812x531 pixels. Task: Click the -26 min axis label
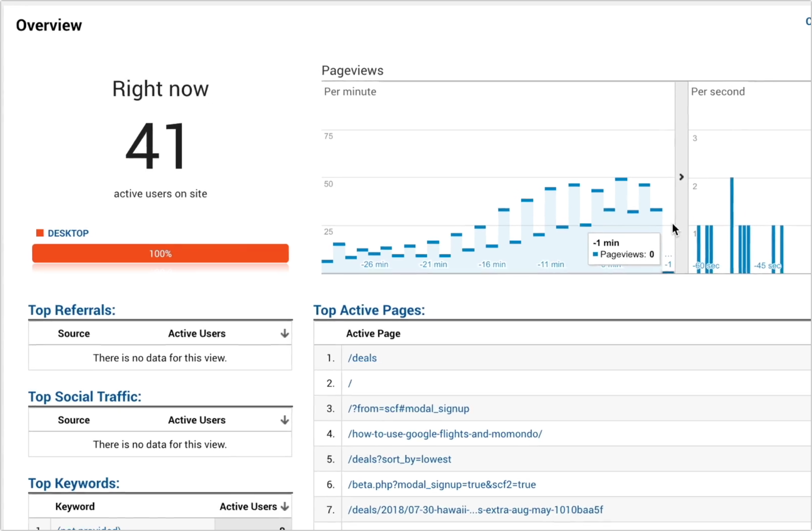pos(375,264)
